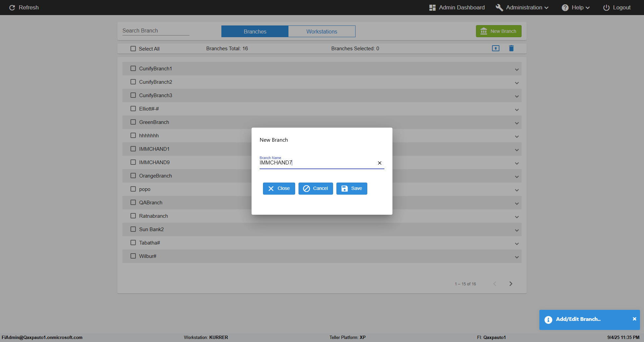Close the New Branch dialog

[279, 189]
